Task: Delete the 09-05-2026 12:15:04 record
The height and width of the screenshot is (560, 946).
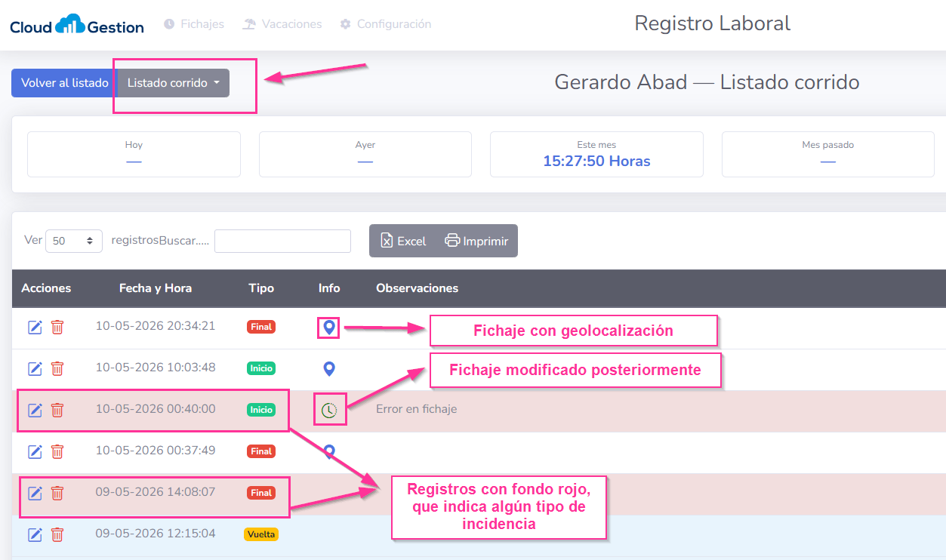Action: [57, 534]
